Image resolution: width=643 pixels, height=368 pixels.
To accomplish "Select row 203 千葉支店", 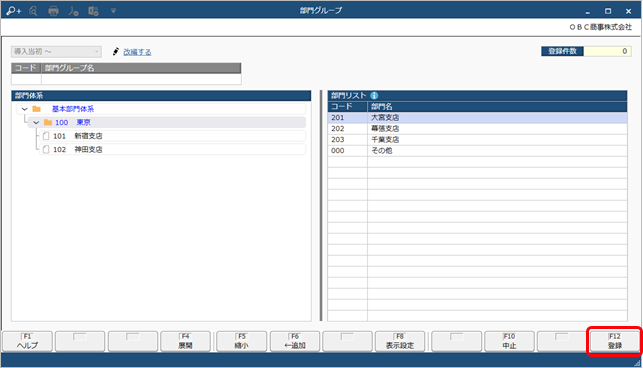I will click(477, 139).
